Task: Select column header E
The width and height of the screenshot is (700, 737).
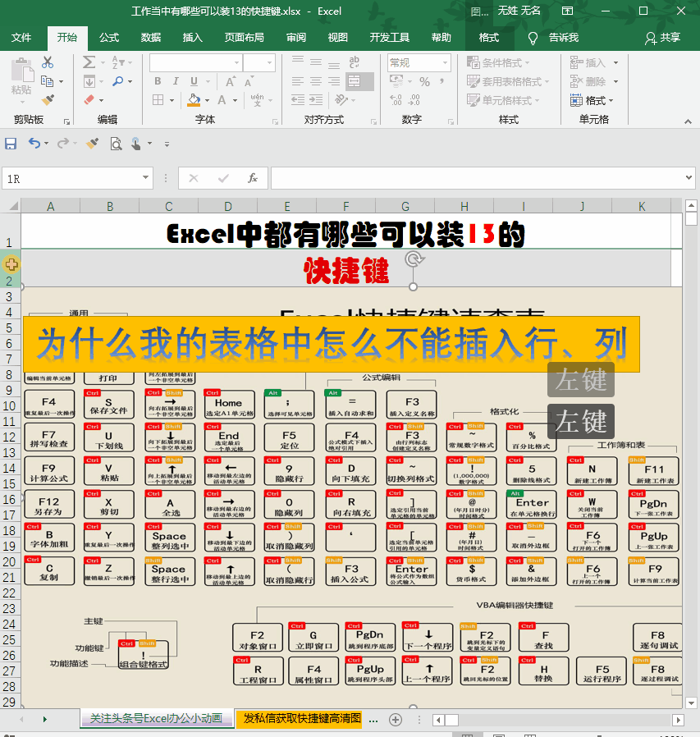Action: [286, 206]
